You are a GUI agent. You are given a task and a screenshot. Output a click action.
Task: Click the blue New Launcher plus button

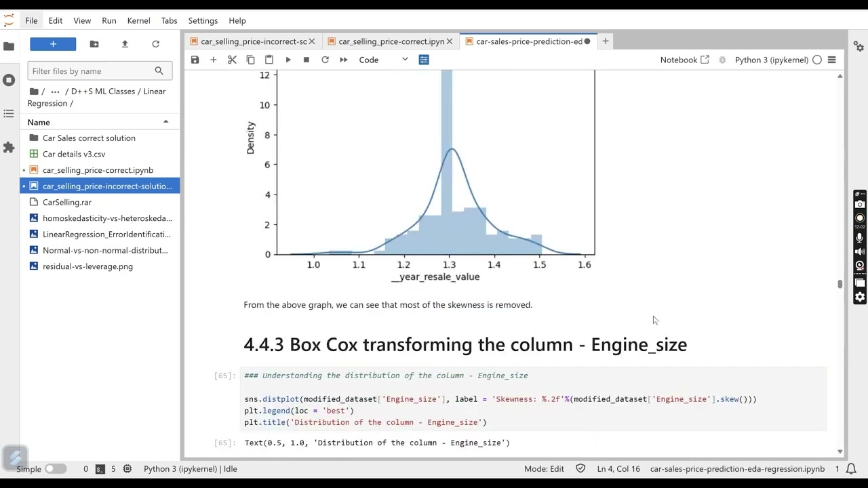pyautogui.click(x=53, y=44)
